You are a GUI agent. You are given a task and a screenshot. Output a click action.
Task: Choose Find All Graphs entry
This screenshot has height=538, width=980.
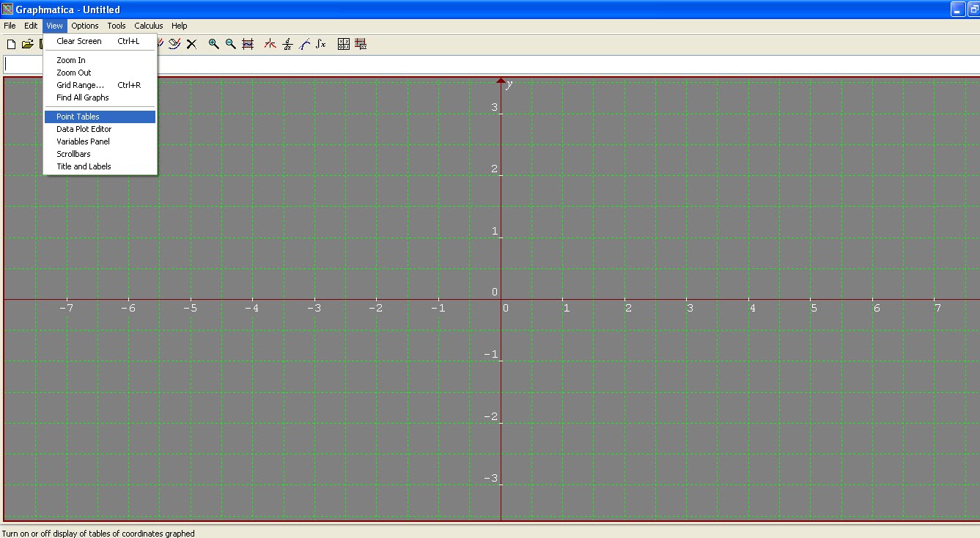100,97
